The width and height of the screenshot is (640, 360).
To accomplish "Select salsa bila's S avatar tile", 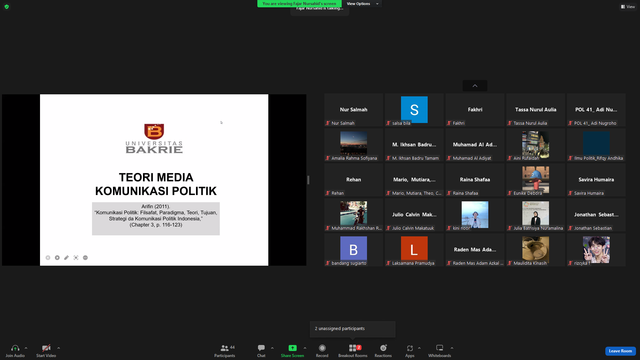I will (x=414, y=110).
